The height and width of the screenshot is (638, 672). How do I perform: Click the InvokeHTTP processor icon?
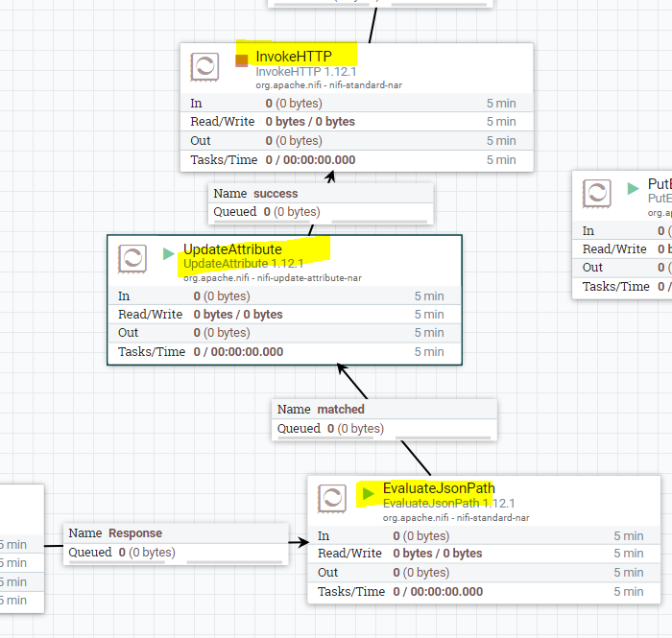tap(204, 67)
